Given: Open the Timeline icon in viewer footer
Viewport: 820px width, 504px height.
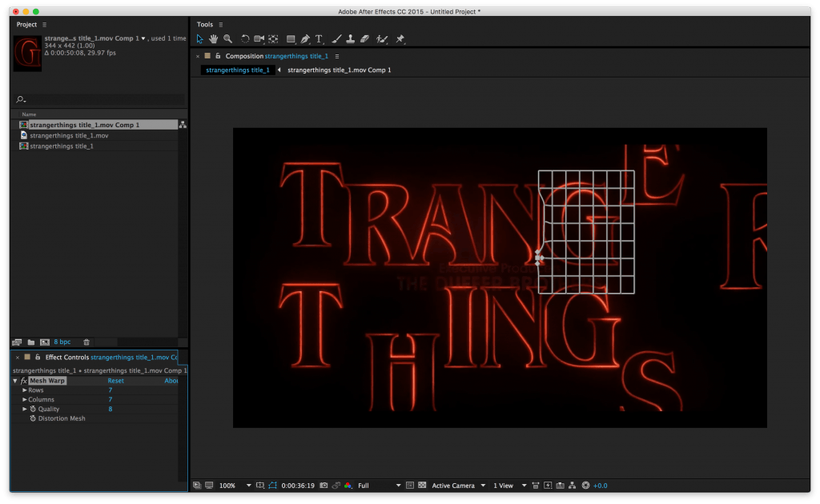Looking at the screenshot, I should (560, 486).
